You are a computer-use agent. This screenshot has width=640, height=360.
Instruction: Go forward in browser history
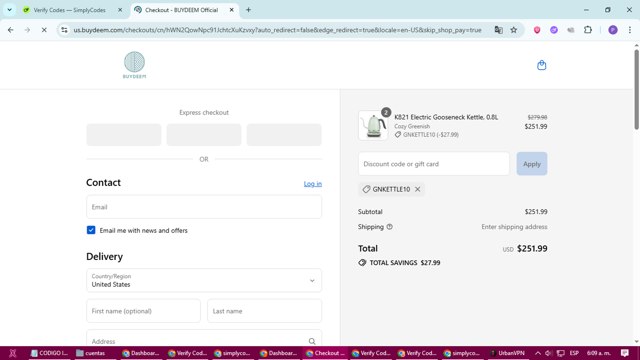coord(27,30)
